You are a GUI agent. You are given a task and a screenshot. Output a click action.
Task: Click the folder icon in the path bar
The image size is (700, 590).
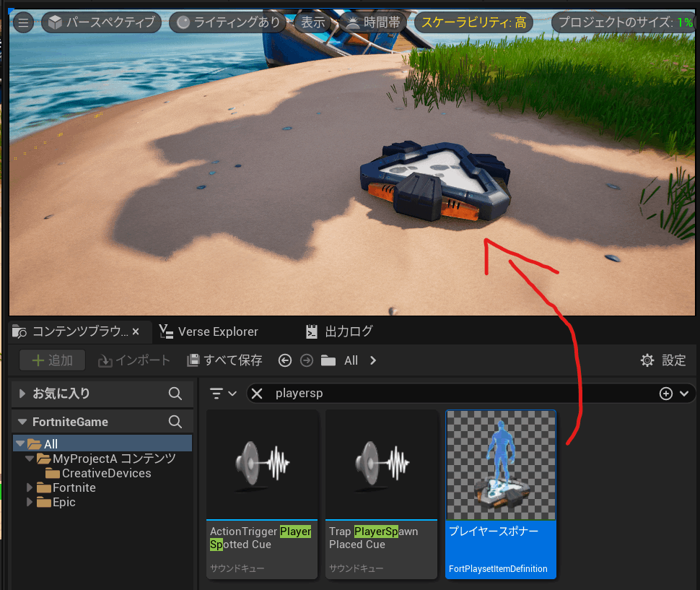(x=328, y=360)
